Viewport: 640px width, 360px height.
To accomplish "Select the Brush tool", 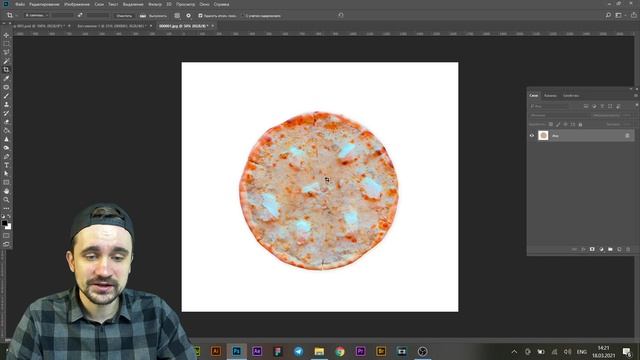I will 6,96.
